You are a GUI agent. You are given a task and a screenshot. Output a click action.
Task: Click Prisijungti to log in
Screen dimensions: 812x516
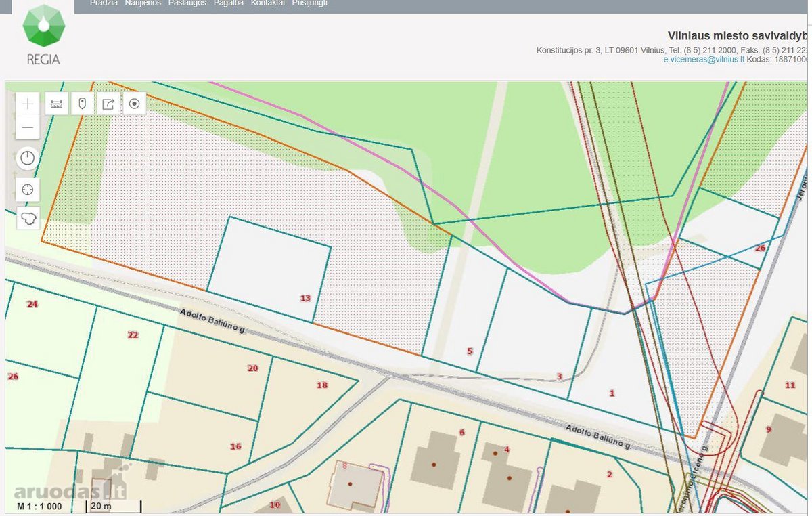click(x=310, y=3)
